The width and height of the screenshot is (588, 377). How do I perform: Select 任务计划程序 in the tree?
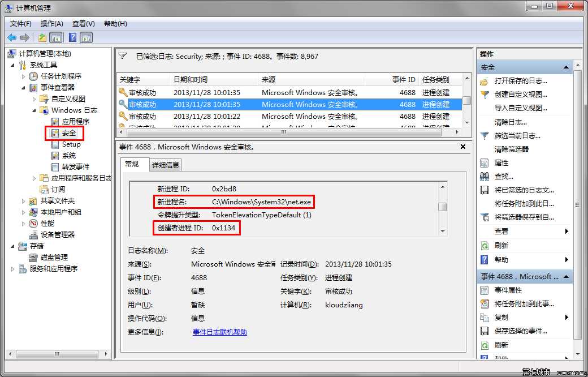(60, 76)
